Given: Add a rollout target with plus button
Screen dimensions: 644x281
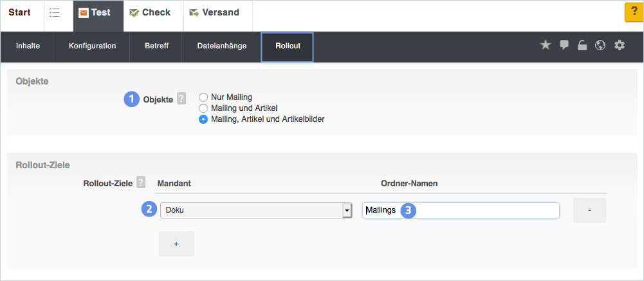Looking at the screenshot, I should click(176, 244).
